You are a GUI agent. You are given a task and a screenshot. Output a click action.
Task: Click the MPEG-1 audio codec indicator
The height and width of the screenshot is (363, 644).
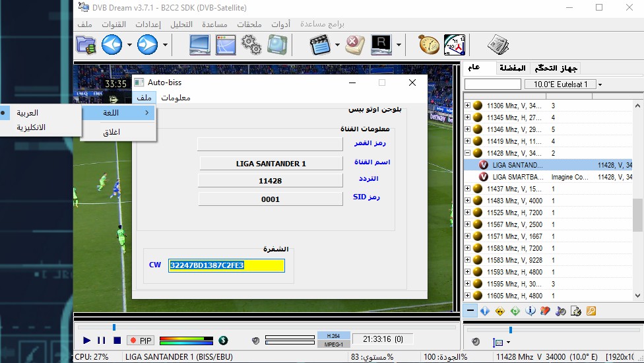[333, 344]
